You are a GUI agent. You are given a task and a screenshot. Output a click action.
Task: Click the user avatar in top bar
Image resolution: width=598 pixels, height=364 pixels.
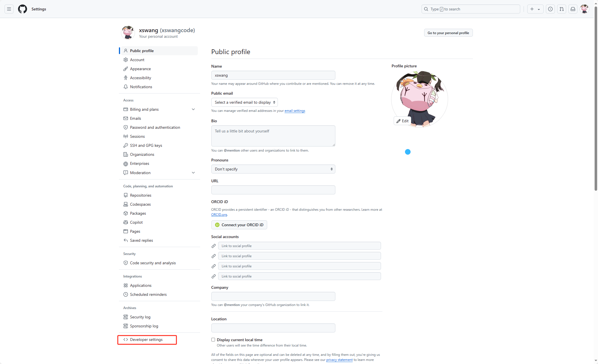click(584, 9)
